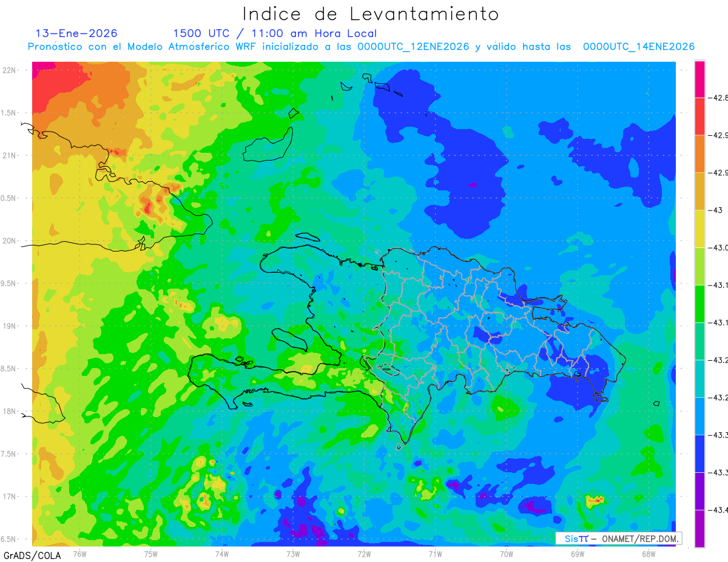Screen dimensions: 728x562
Task: Click the '76W' longitude label
Action: point(80,554)
